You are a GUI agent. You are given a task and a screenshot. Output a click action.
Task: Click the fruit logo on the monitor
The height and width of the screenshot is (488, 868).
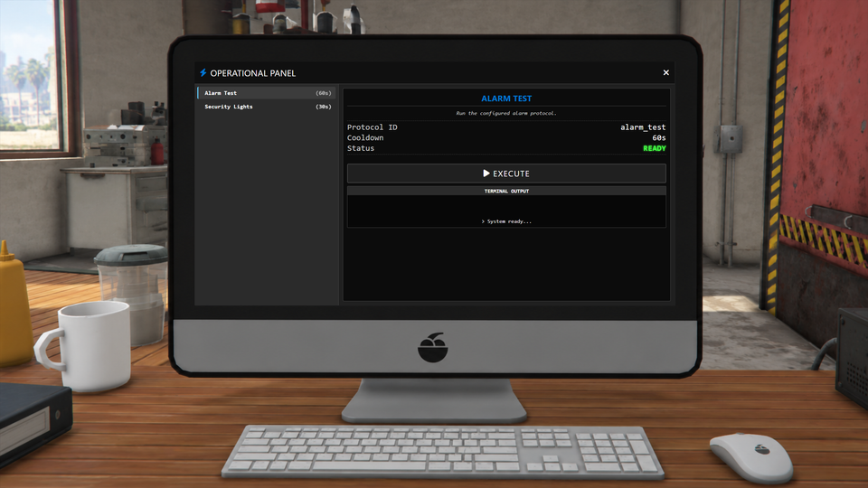pos(433,347)
